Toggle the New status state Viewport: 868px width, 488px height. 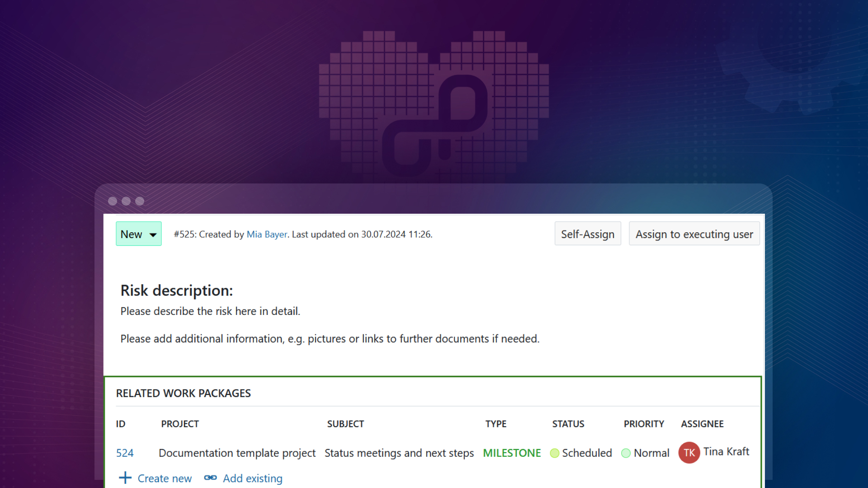[x=138, y=234]
